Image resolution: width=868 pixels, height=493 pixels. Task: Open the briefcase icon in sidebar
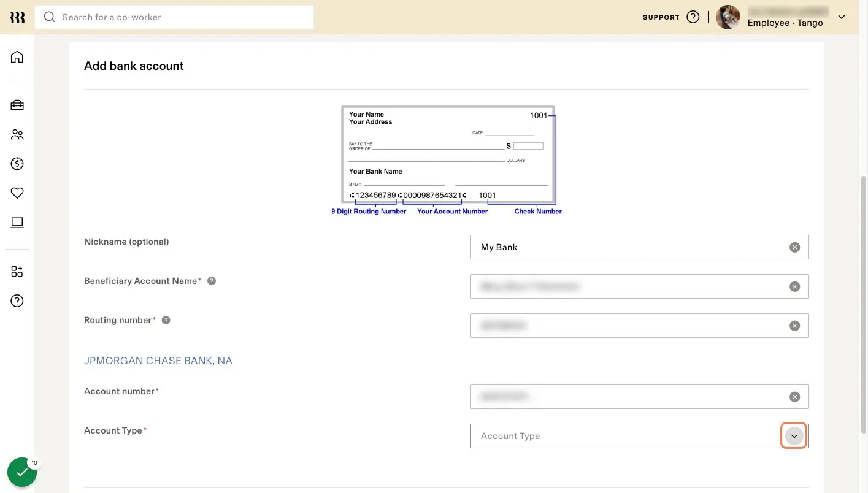click(x=17, y=105)
